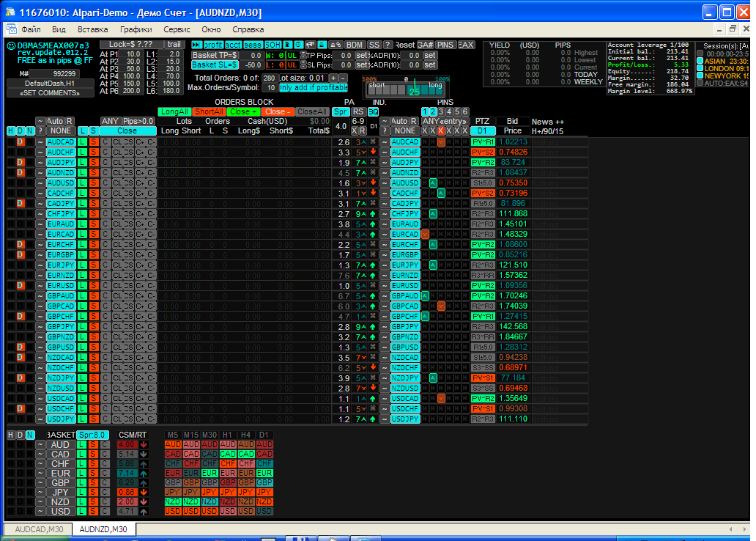
Task: Toggle pin 6 in the PINS header
Action: 464,111
